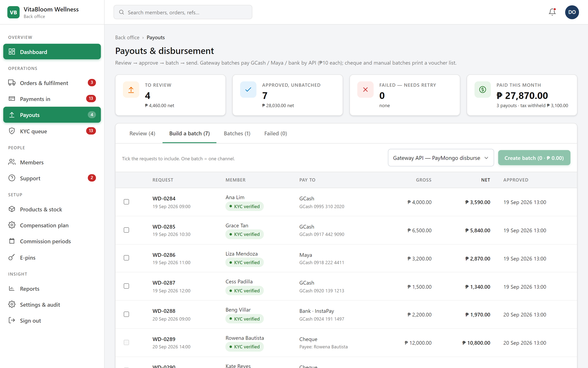Click the Commission periods calendar icon
Viewport: 588px width, 368px height.
coord(12,241)
